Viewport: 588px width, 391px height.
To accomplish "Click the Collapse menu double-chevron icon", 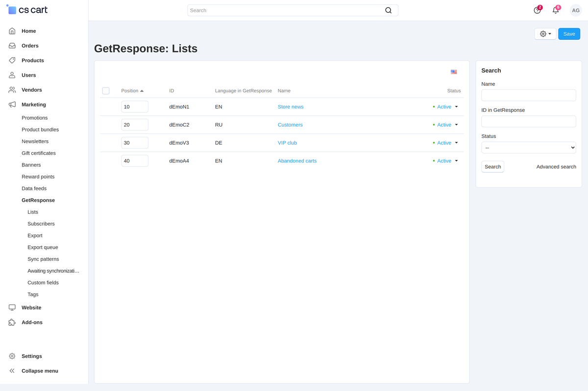I will tap(12, 371).
